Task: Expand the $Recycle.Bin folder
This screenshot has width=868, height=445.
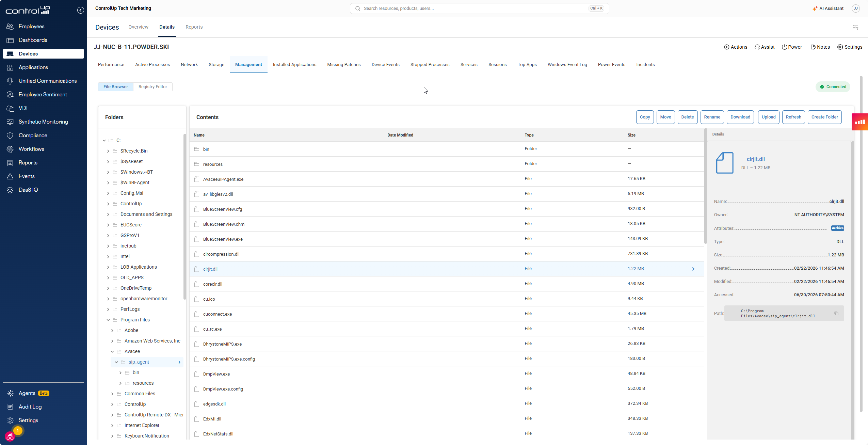Action: 108,151
